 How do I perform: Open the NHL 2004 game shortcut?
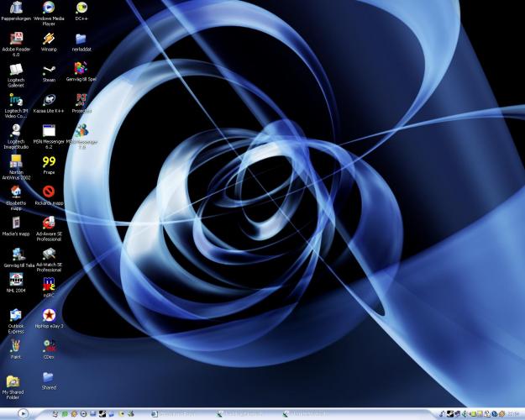click(16, 280)
